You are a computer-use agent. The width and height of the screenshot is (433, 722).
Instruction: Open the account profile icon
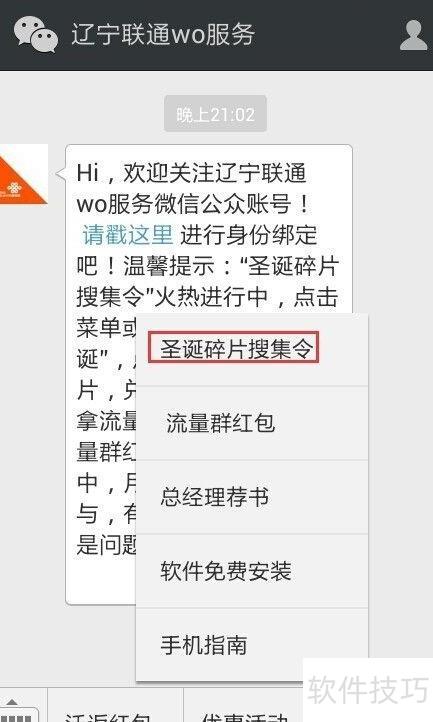(x=413, y=35)
